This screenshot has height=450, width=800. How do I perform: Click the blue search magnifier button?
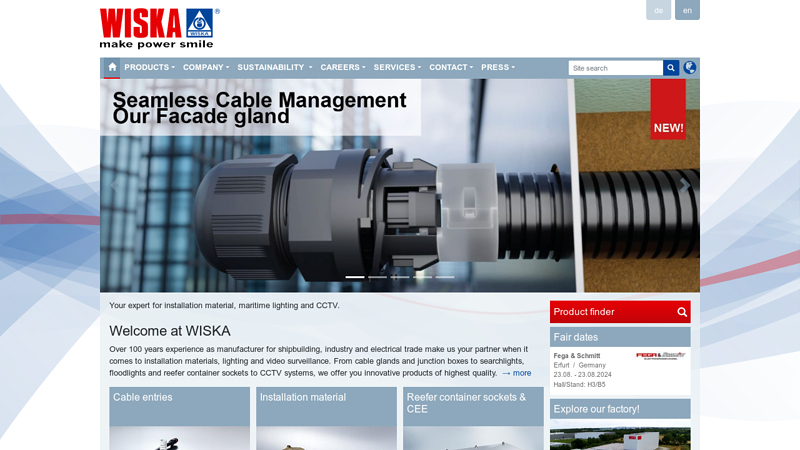[x=671, y=68]
